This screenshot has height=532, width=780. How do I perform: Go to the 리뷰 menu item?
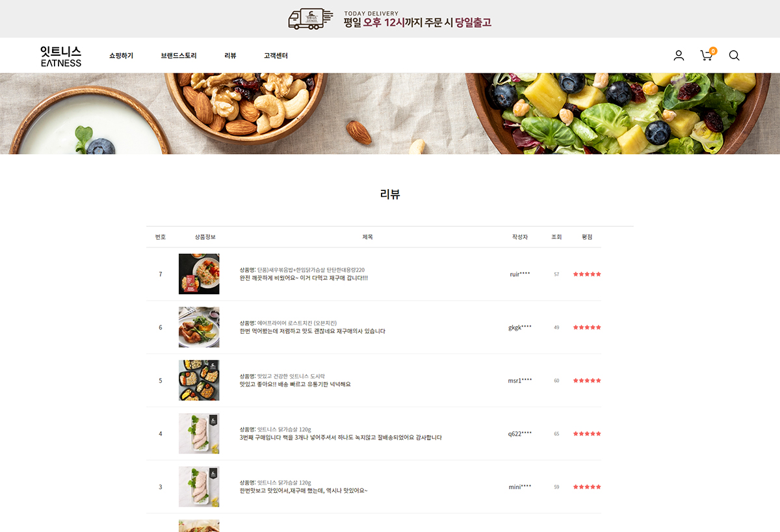230,56
